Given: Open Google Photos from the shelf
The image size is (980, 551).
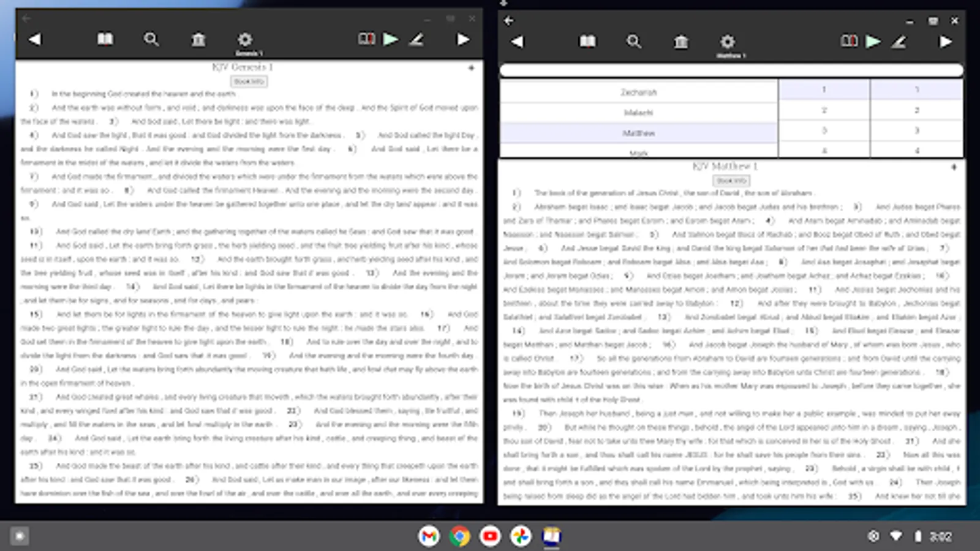Looking at the screenshot, I should (521, 536).
